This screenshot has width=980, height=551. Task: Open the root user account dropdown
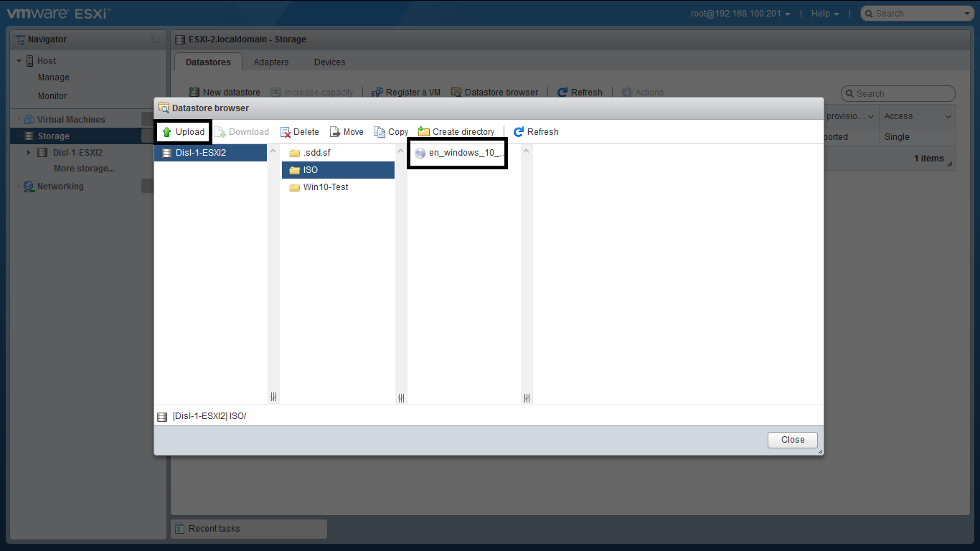[740, 14]
